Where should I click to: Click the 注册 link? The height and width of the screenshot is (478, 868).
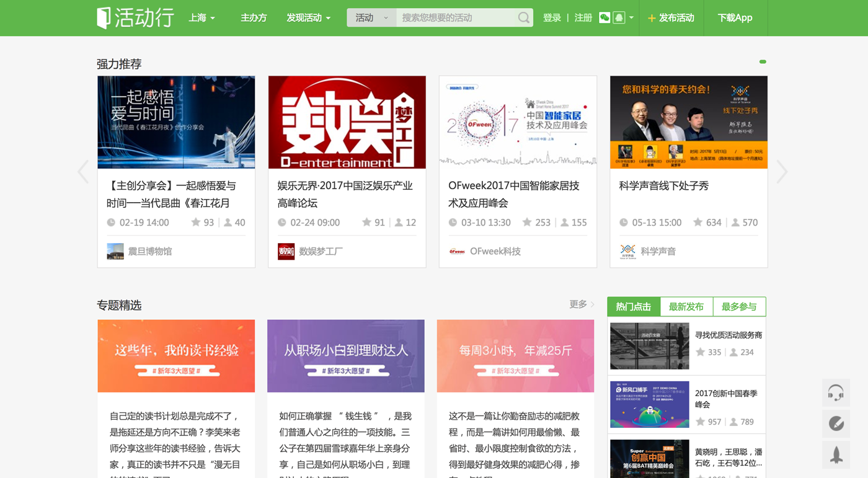click(x=583, y=18)
